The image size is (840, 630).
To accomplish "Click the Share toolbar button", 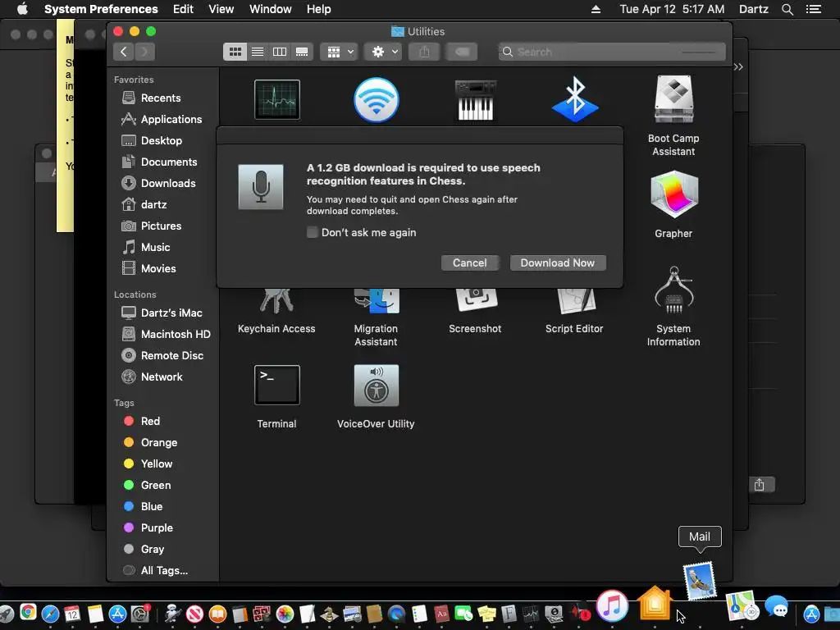I will click(x=424, y=52).
